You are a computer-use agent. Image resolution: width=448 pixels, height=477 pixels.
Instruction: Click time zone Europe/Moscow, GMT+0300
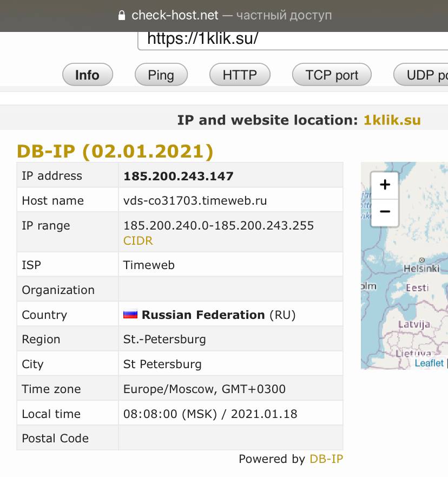coord(204,389)
